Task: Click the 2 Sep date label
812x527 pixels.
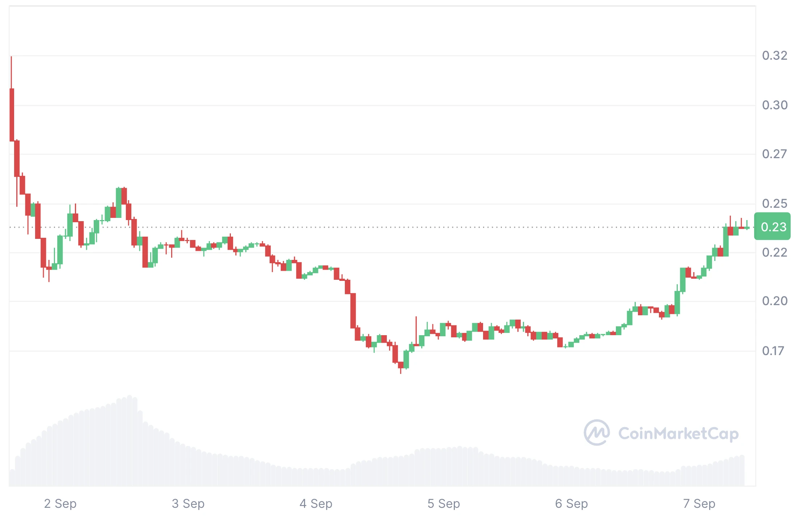Action: pos(60,503)
